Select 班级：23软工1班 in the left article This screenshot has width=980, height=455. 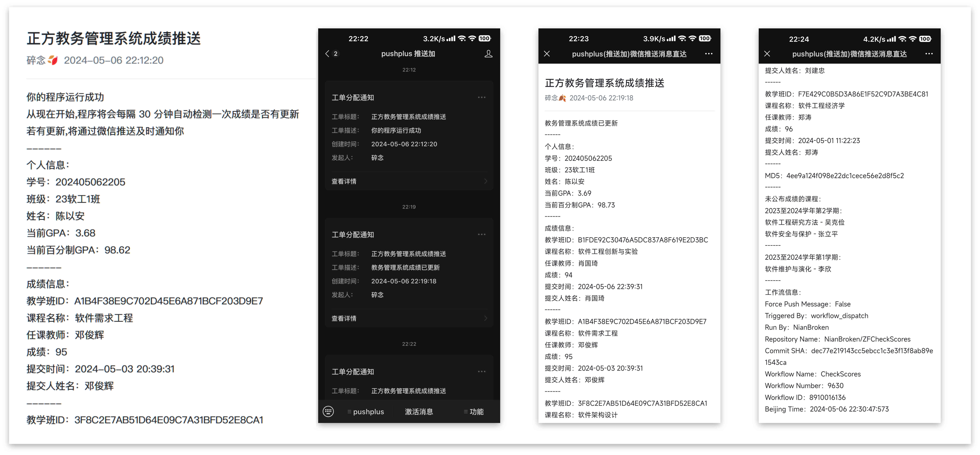point(63,199)
